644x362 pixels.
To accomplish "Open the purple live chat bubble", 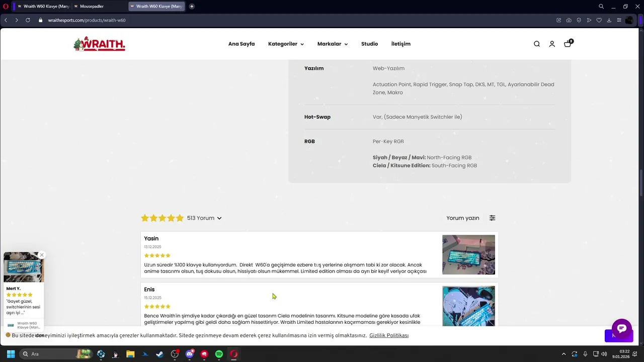I will 621,328.
